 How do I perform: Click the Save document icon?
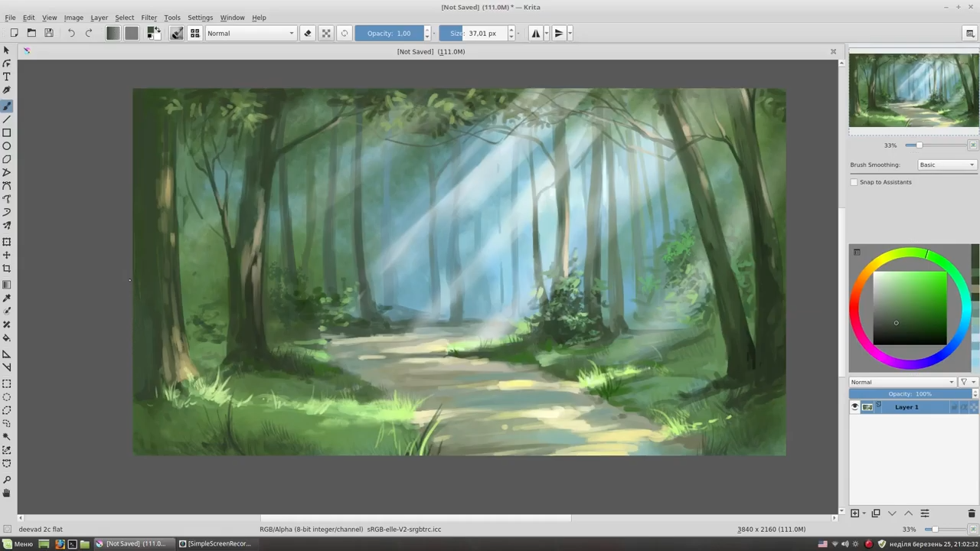[49, 33]
